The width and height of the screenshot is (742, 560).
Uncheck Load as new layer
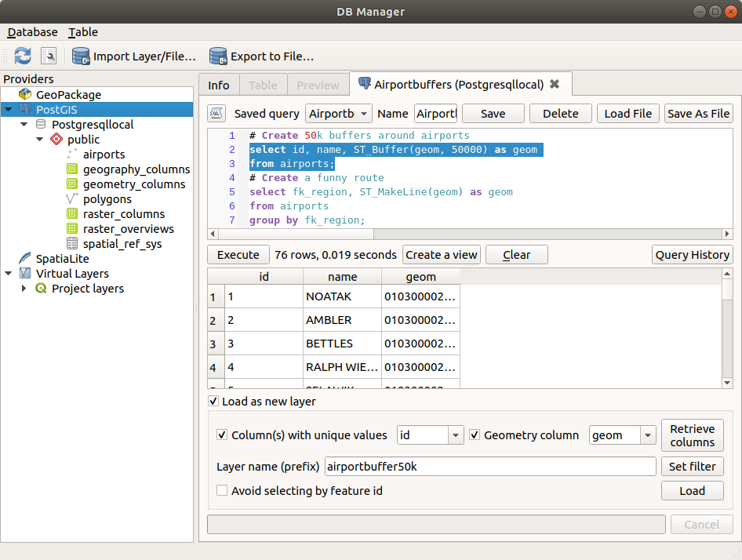(213, 400)
